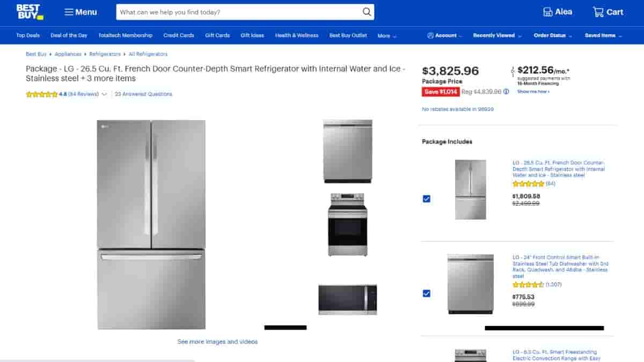Click the info icon beside regular price
This screenshot has height=362, width=644.
[x=506, y=92]
